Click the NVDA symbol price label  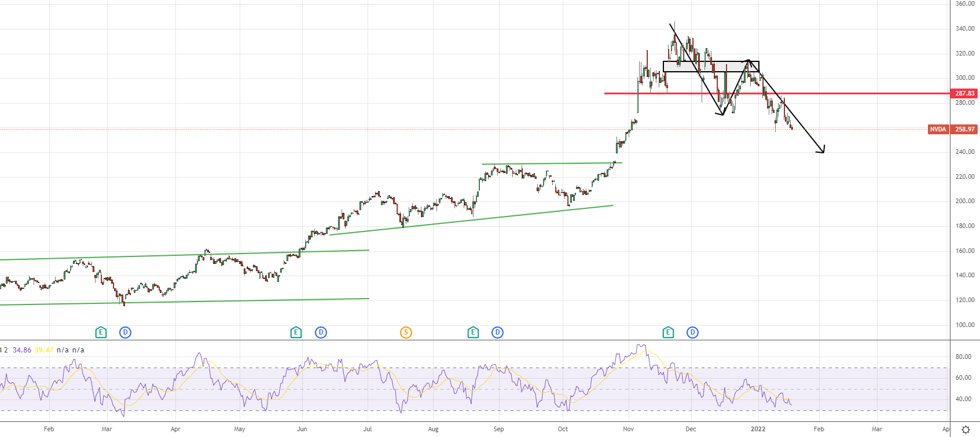[x=938, y=130]
